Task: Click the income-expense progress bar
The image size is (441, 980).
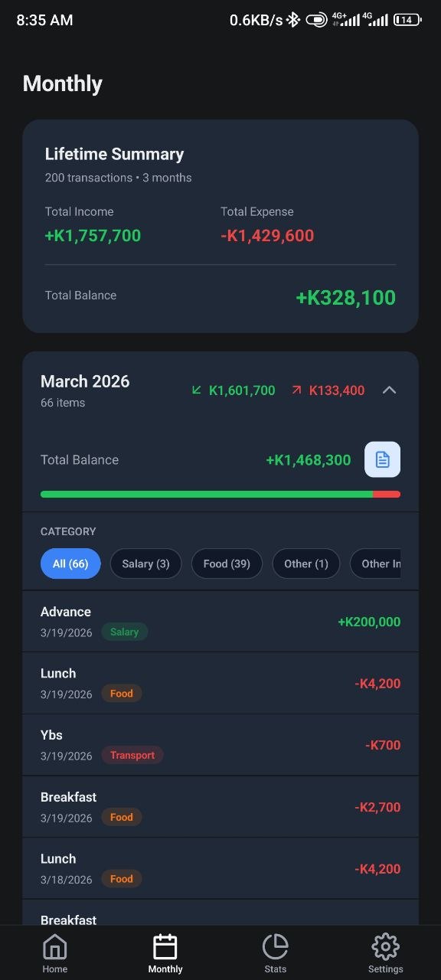Action: click(x=220, y=494)
